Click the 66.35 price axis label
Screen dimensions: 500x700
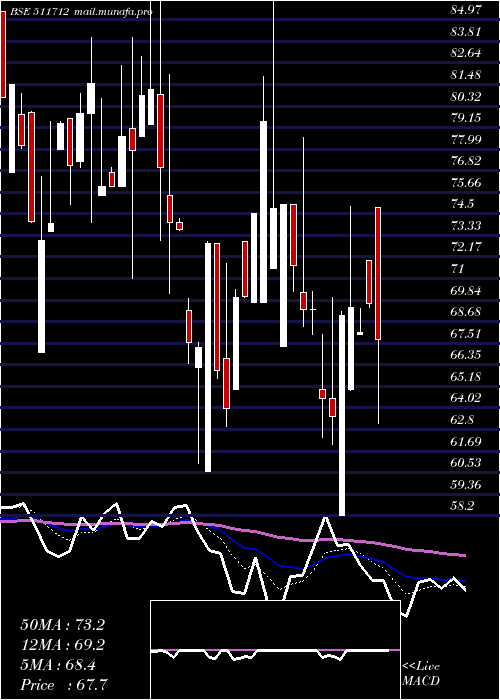466,355
